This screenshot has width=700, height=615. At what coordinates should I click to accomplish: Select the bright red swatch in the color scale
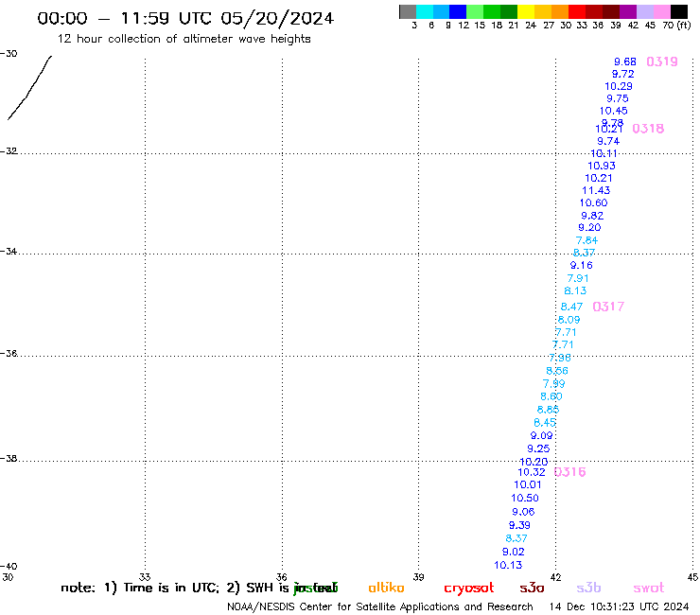click(x=577, y=11)
